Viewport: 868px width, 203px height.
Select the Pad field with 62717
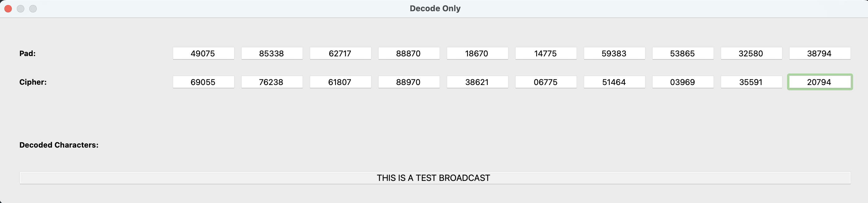pos(340,53)
